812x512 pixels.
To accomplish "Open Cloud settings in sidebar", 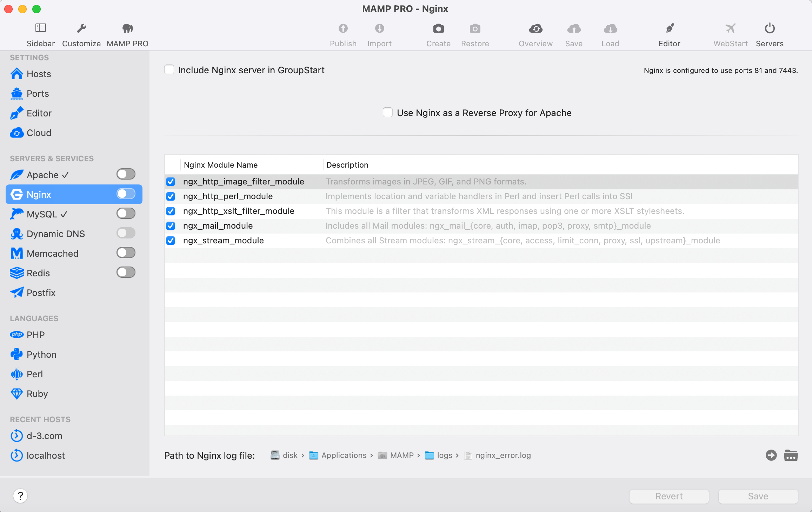I will pos(74,133).
